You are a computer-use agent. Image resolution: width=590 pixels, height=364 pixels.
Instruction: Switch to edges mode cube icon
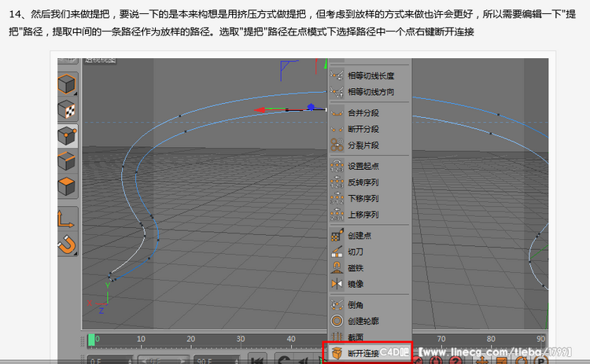point(67,161)
